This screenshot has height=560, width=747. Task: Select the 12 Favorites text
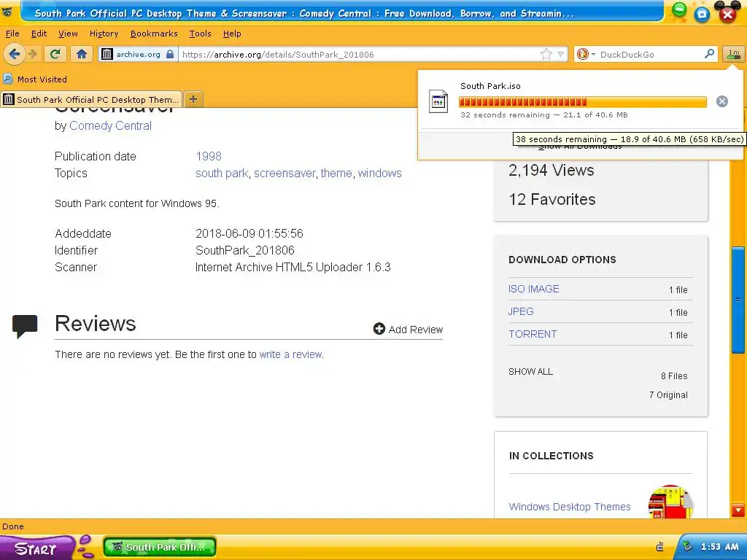552,199
